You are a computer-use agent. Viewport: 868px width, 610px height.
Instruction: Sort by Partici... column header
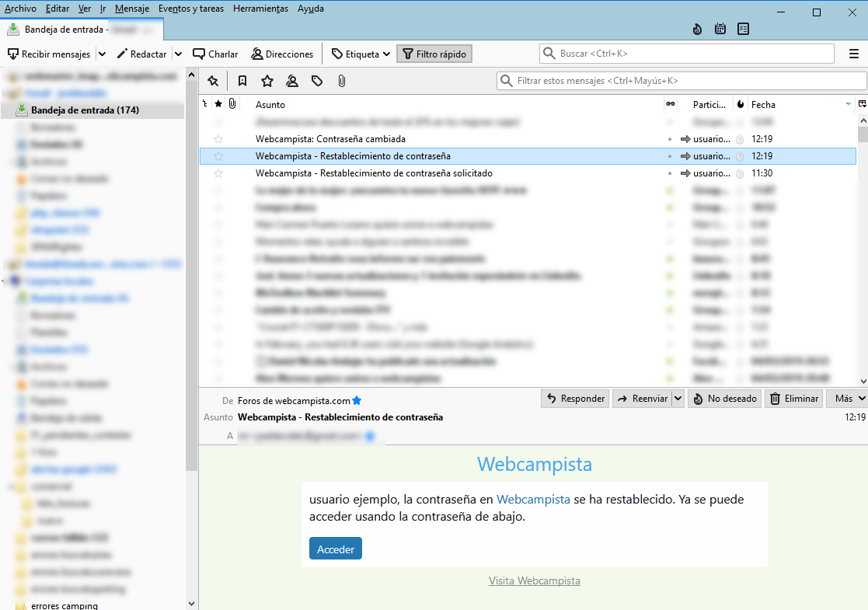tap(709, 105)
